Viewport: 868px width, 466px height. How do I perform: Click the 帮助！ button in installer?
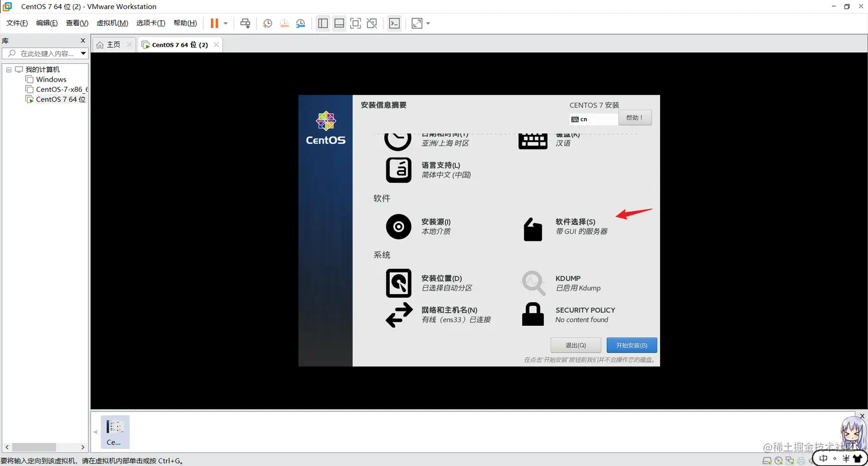pos(635,118)
